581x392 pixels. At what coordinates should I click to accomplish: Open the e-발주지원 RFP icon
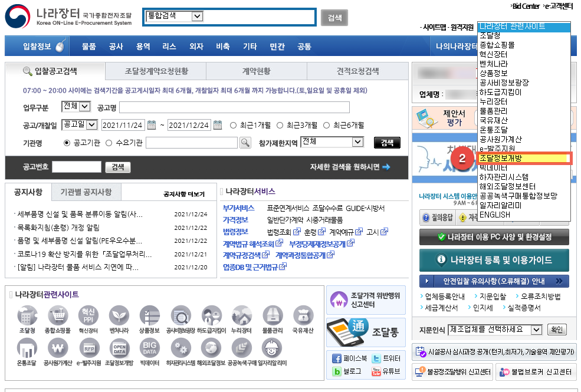tap(89, 348)
